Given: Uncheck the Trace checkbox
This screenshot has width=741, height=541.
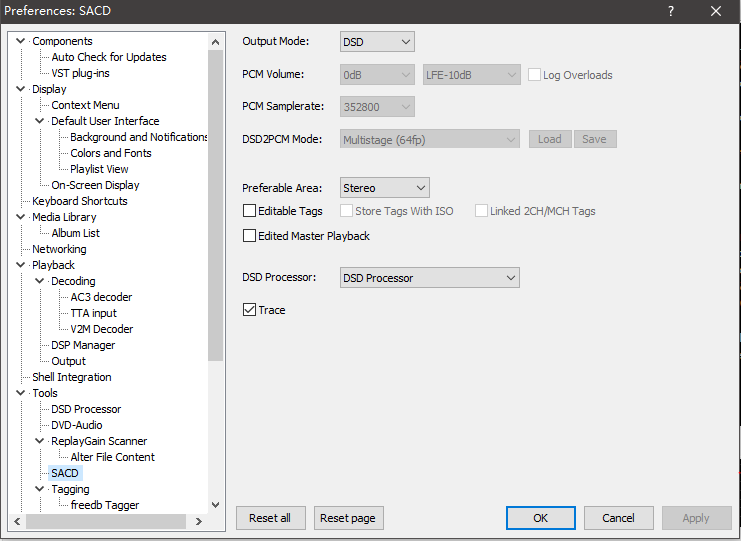Looking at the screenshot, I should point(250,310).
